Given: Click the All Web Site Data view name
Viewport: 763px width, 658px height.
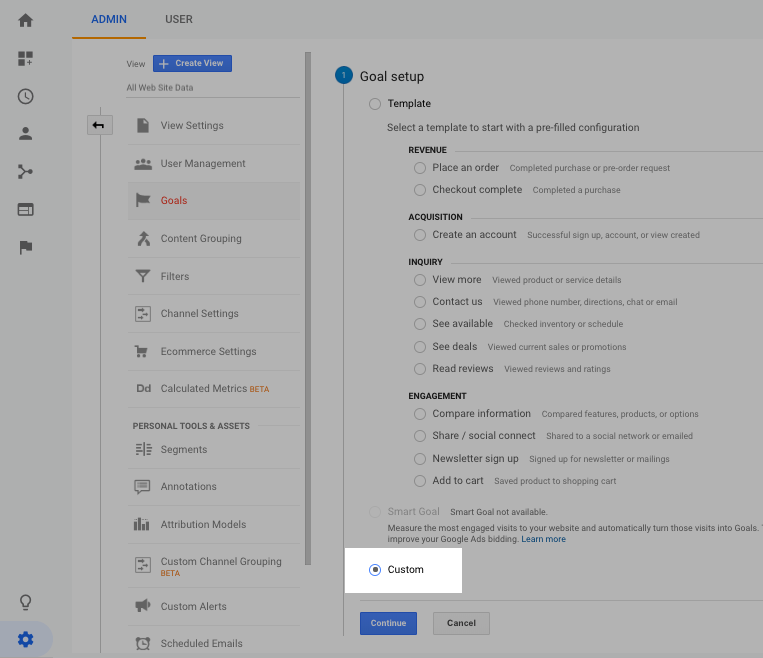Looking at the screenshot, I should pos(160,88).
